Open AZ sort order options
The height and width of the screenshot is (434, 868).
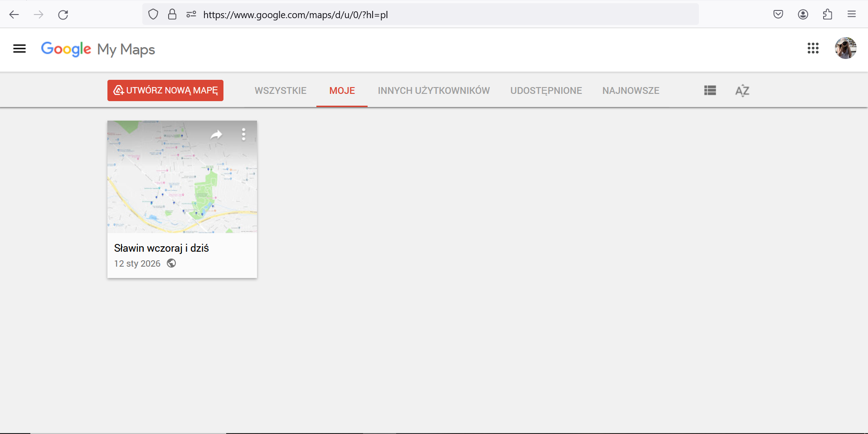pyautogui.click(x=742, y=91)
